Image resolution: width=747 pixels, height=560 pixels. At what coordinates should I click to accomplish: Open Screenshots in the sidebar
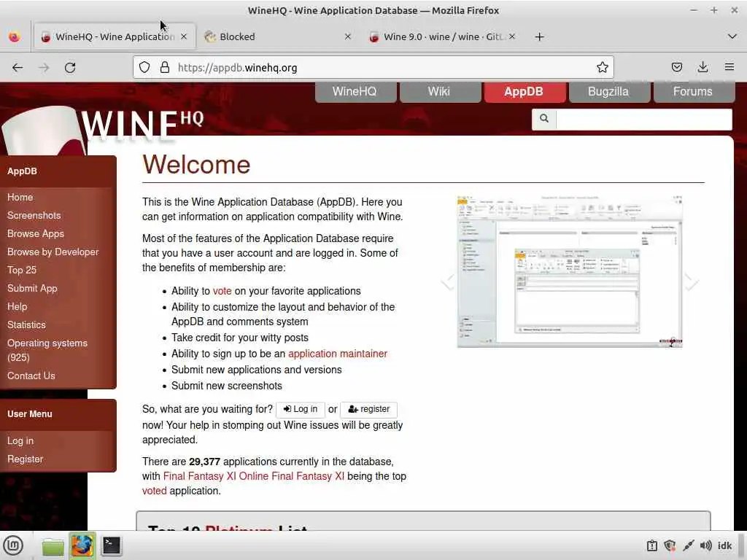coord(34,216)
